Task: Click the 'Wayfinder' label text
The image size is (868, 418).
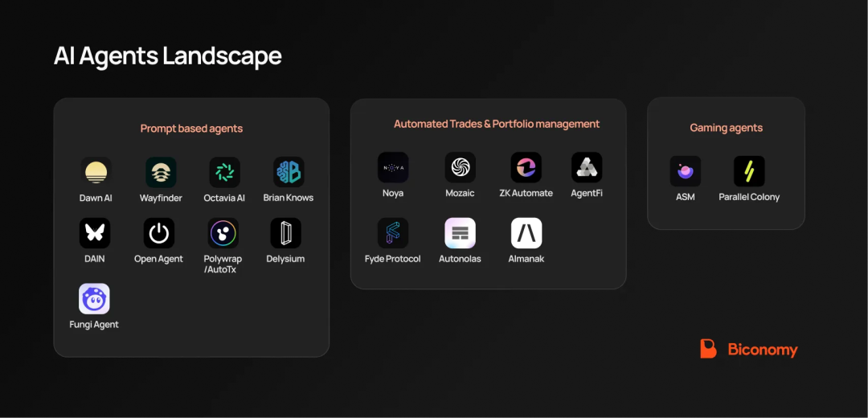Action: point(161,198)
